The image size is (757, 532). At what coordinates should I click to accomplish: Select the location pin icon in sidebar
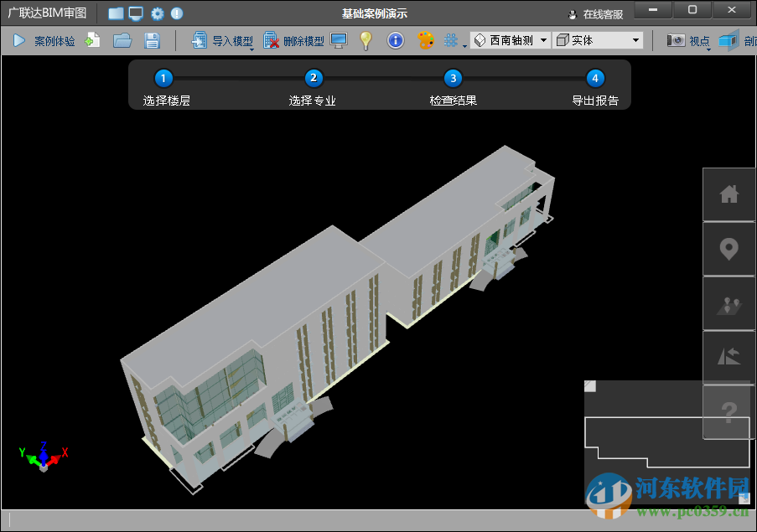click(728, 250)
